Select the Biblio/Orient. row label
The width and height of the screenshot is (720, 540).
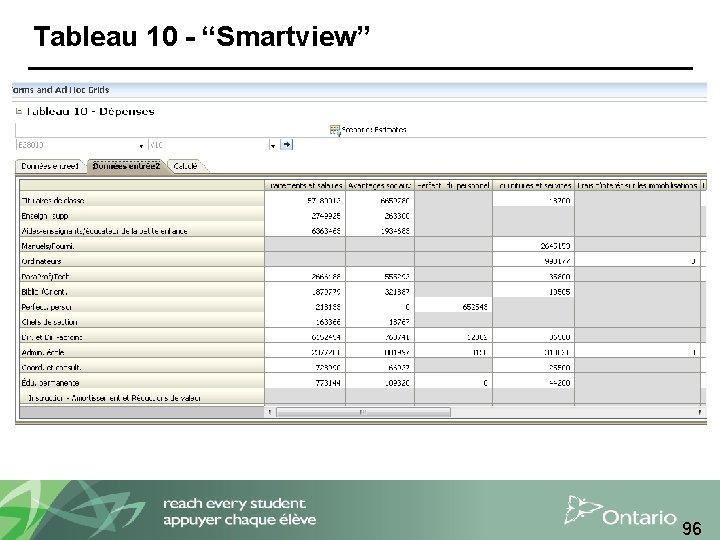[x=142, y=291]
